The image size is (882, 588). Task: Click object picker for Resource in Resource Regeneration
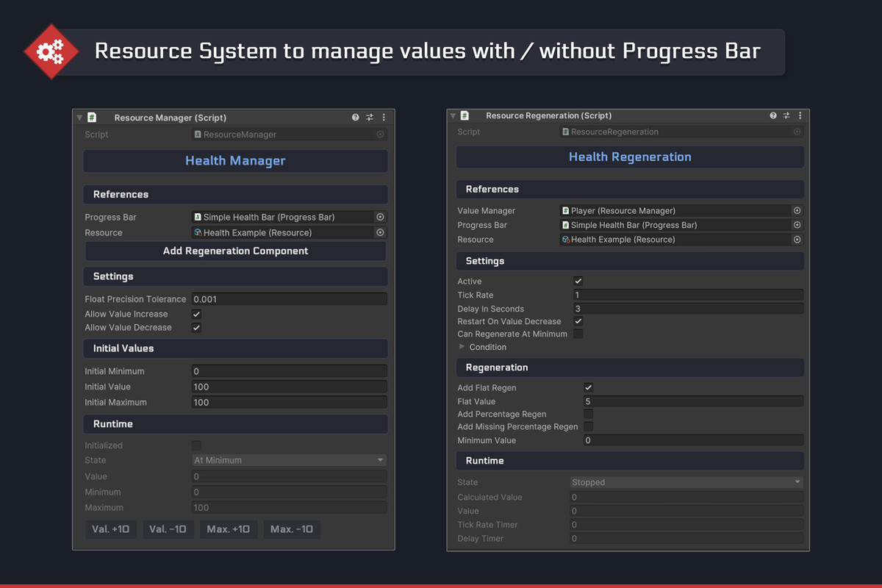(x=797, y=240)
